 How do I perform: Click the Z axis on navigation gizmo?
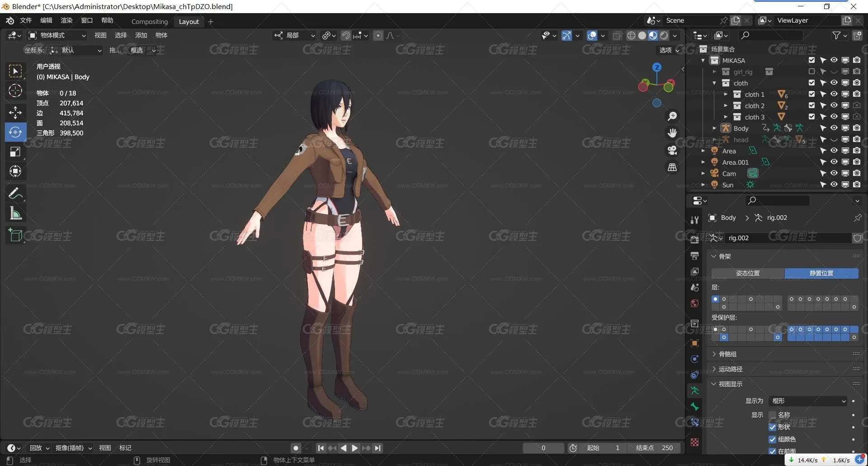tap(657, 67)
